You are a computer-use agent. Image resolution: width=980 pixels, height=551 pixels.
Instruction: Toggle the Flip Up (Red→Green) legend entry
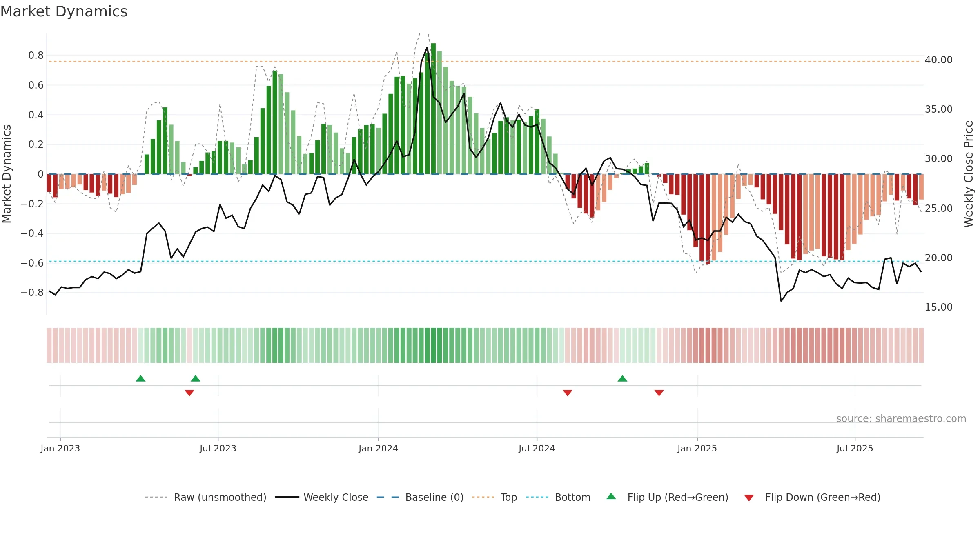pyautogui.click(x=667, y=497)
